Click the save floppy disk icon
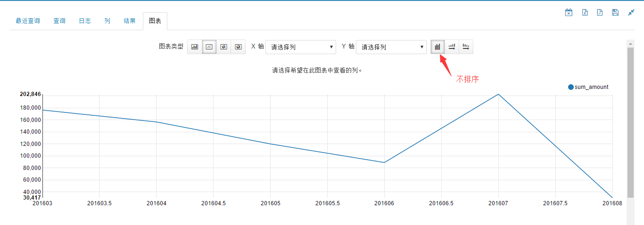This screenshot has height=225, width=644. click(615, 13)
